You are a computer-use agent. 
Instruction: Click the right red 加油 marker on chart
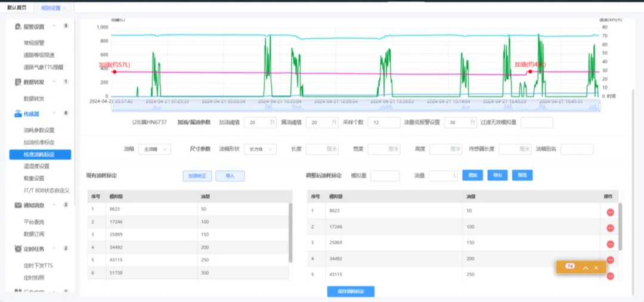(x=530, y=71)
